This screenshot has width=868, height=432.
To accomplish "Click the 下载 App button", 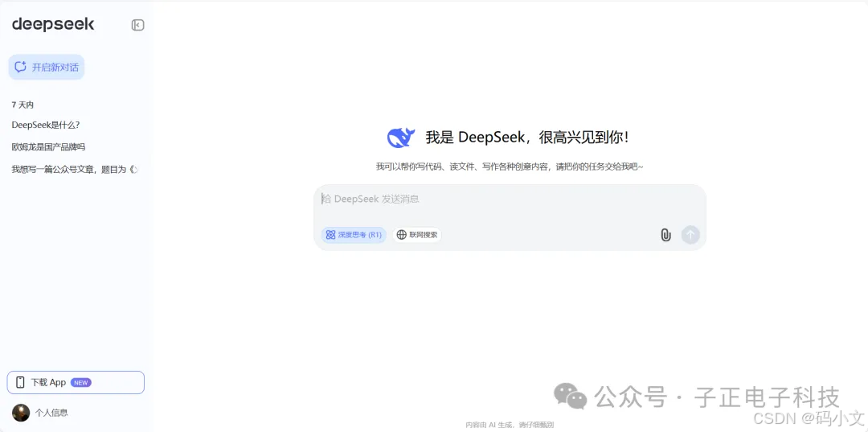I will point(76,382).
